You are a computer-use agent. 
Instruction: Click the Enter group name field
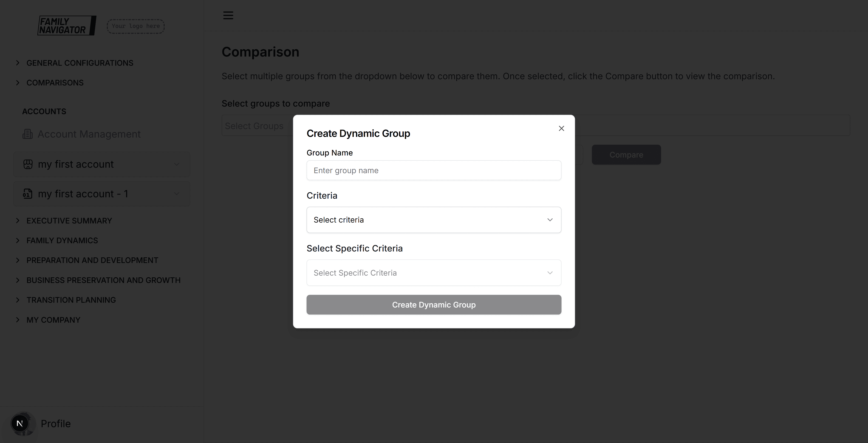(434, 170)
